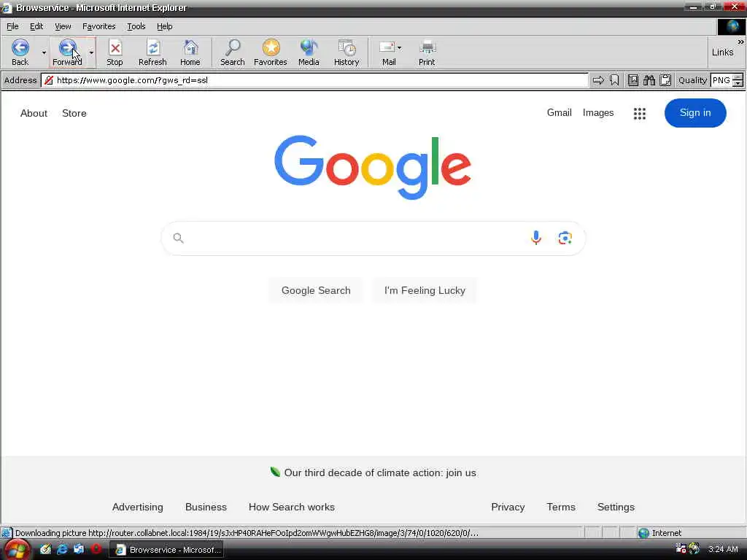
Task: Click the clipboard paste icon
Action: 665,80
